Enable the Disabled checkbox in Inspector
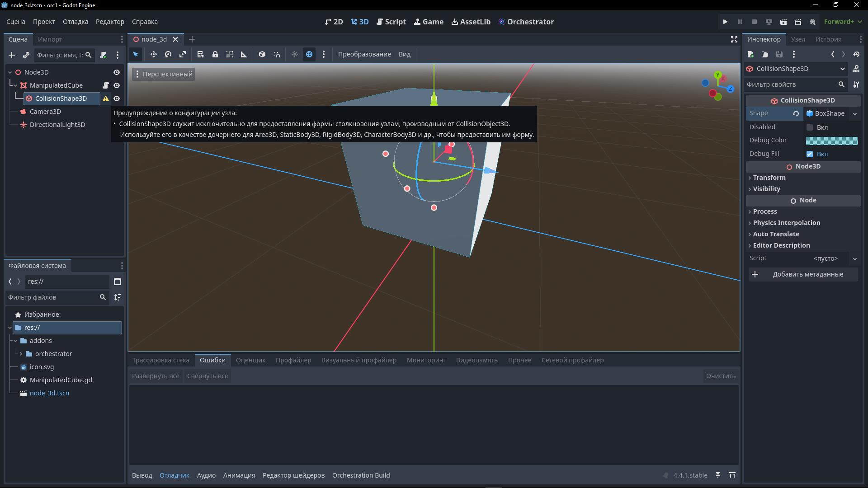 (x=810, y=127)
